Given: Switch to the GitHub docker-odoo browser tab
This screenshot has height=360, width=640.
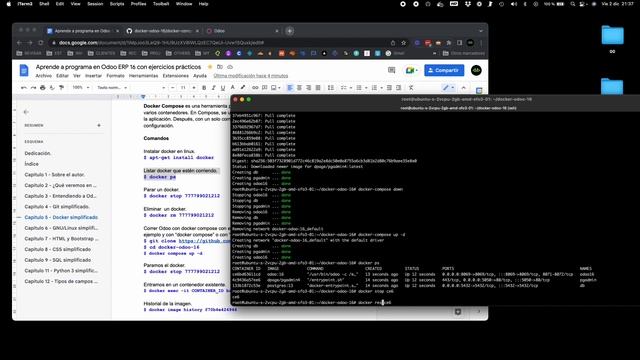Looking at the screenshot, I should 162,31.
